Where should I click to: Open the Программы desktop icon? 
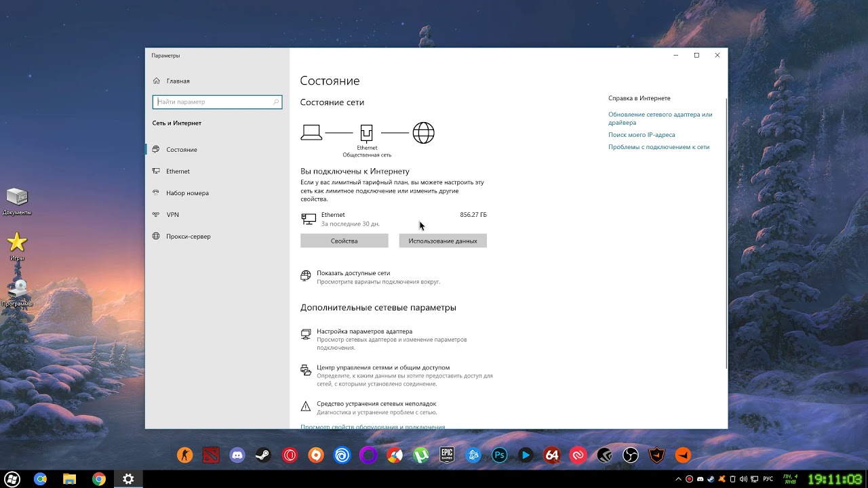(x=17, y=293)
